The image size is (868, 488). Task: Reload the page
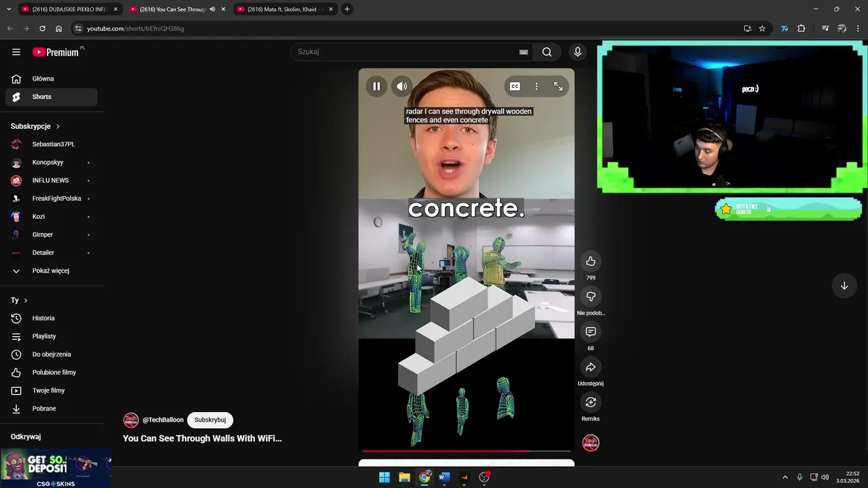(42, 28)
